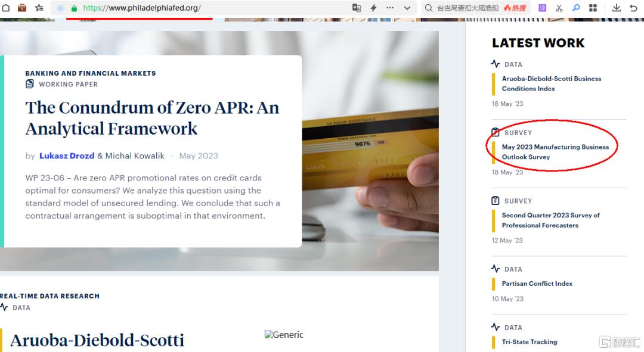Click the data pulse icon above Partisan Conflict Index
Viewport: 644px width, 352px height.
tap(496, 269)
